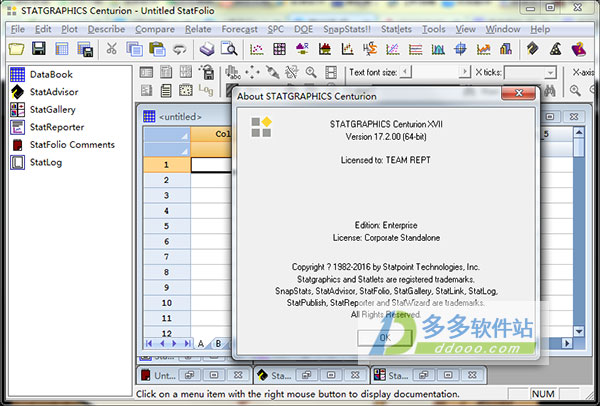600x406 pixels.
Task: Click the purple book icon in toolbar
Action: 579,49
